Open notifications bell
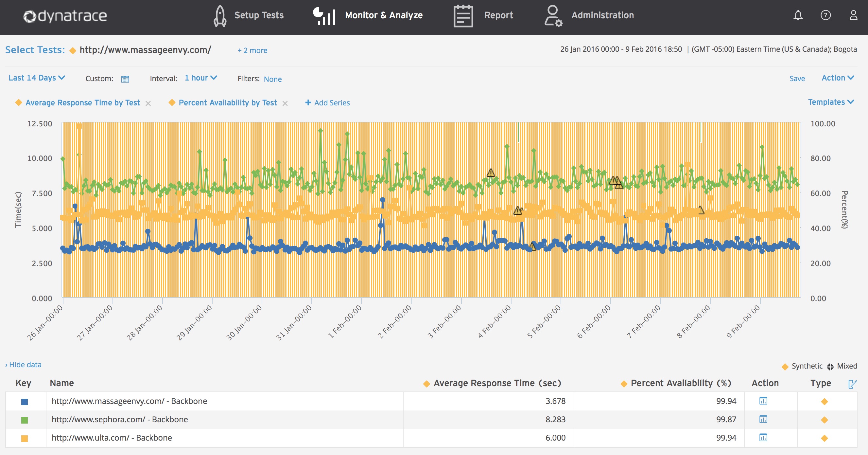 (798, 15)
